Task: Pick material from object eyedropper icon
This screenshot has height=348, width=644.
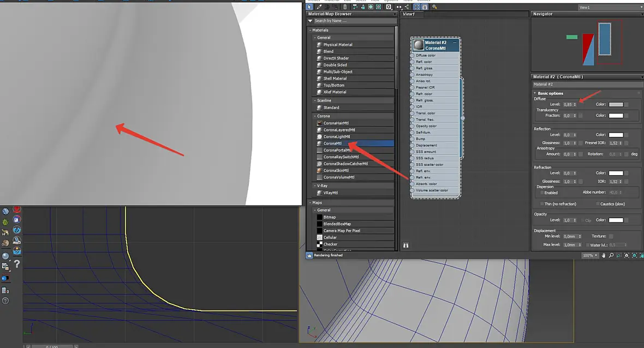Action: 319,7
